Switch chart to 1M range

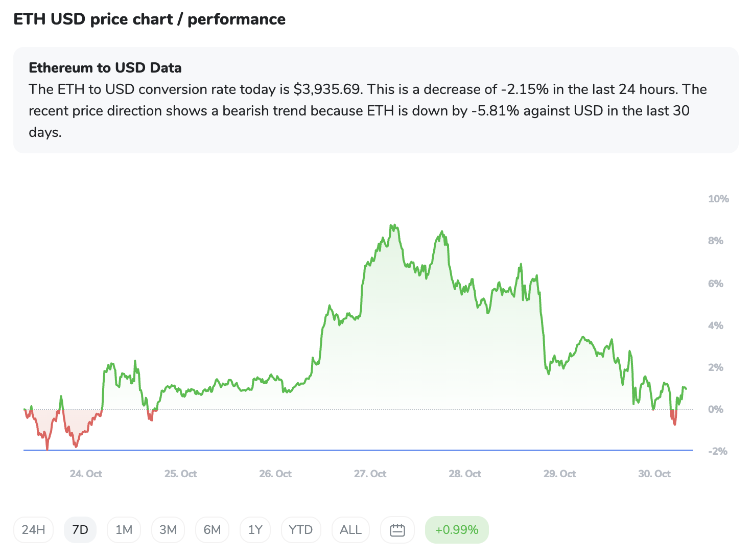124,530
